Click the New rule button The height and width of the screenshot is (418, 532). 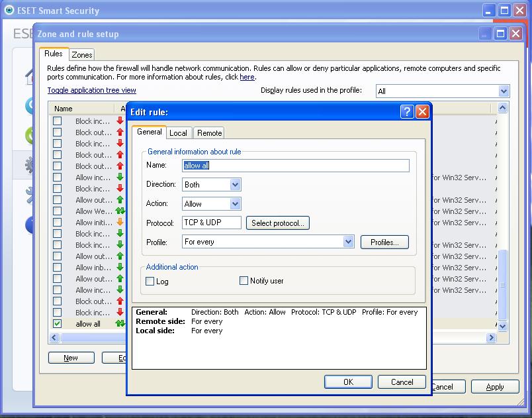click(71, 358)
